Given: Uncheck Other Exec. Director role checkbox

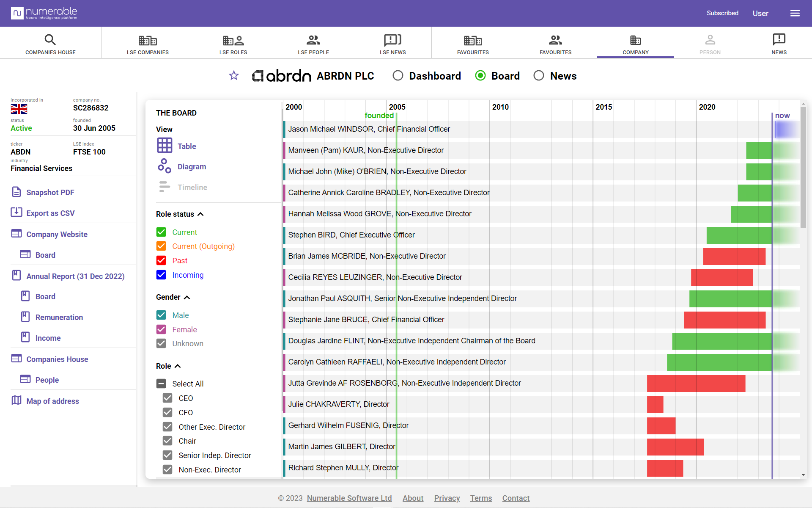Looking at the screenshot, I should tap(167, 427).
